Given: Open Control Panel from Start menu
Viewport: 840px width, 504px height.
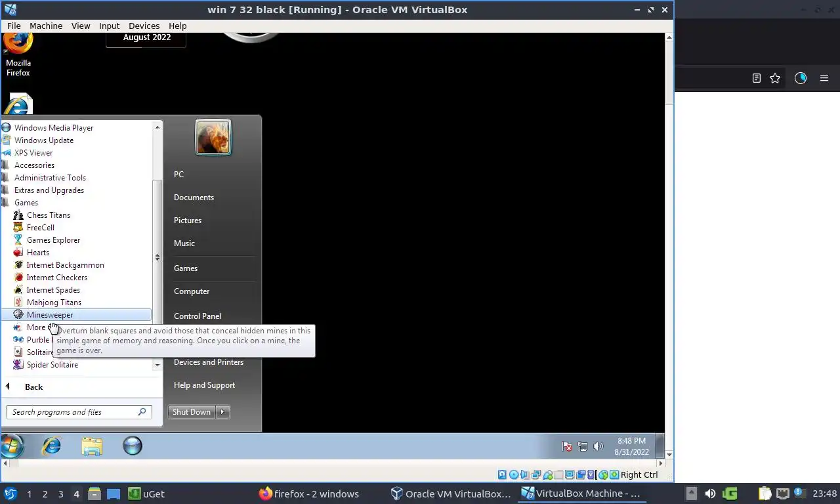Looking at the screenshot, I should point(198,316).
